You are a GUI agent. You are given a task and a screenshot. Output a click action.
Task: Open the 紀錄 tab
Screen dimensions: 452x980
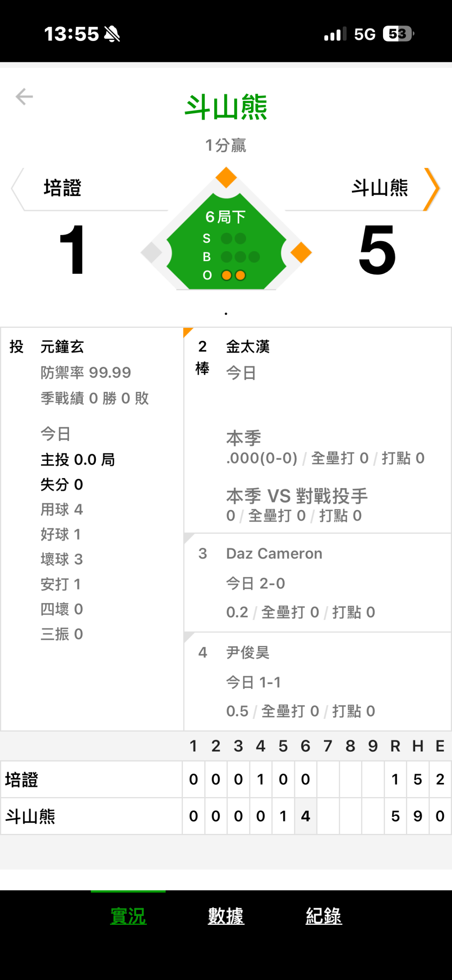click(324, 916)
